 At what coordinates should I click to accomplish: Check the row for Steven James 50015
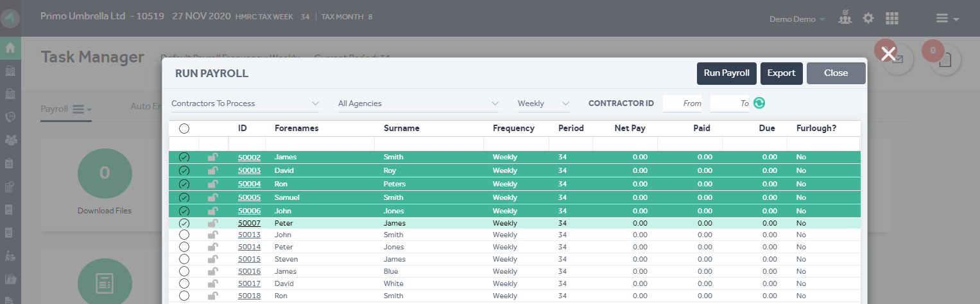tap(184, 260)
